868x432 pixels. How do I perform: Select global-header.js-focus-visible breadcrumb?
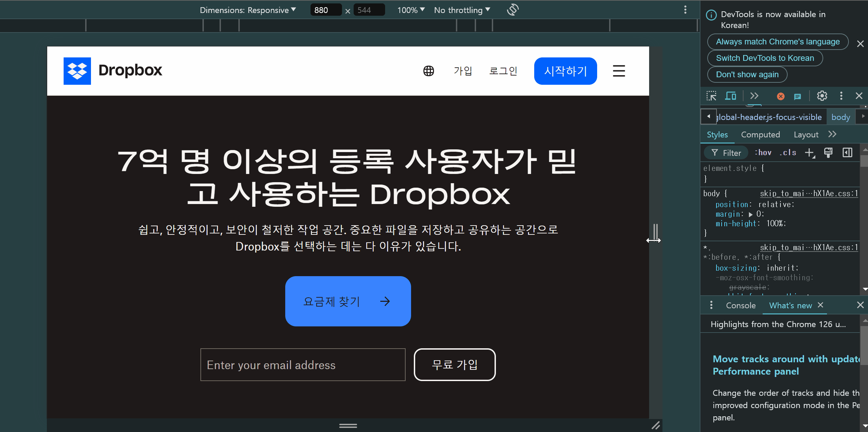[769, 117]
